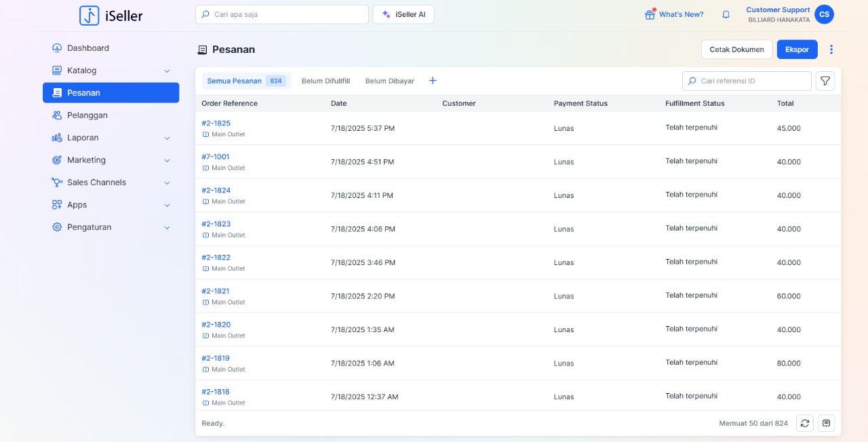The width and height of the screenshot is (868, 442).
Task: Click total 80.000 for order #2-1819
Action: point(789,363)
